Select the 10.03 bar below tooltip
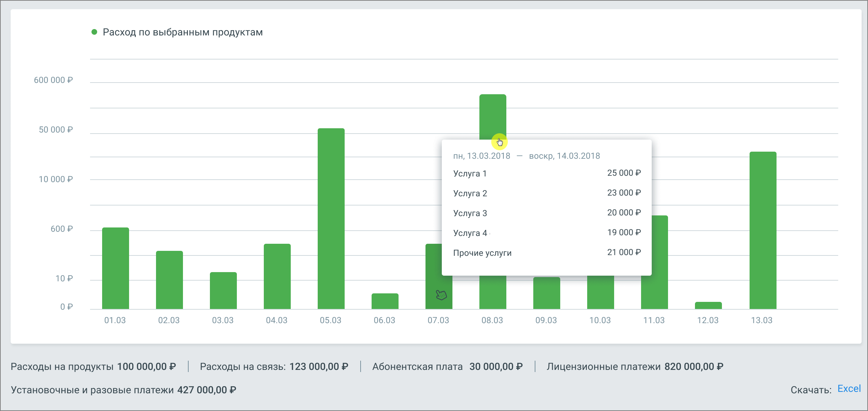The height and width of the screenshot is (411, 868). tap(601, 292)
